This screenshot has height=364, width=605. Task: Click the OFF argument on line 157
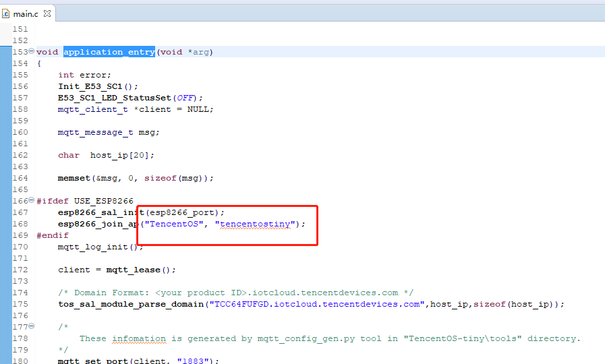[x=185, y=98]
